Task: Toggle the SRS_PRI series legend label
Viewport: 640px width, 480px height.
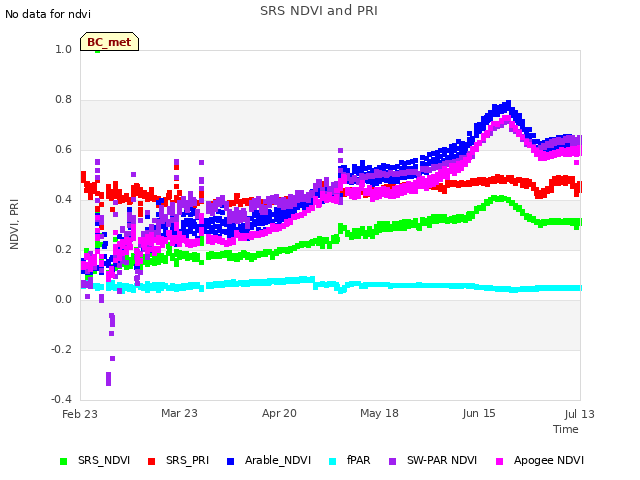Action: 187,460
